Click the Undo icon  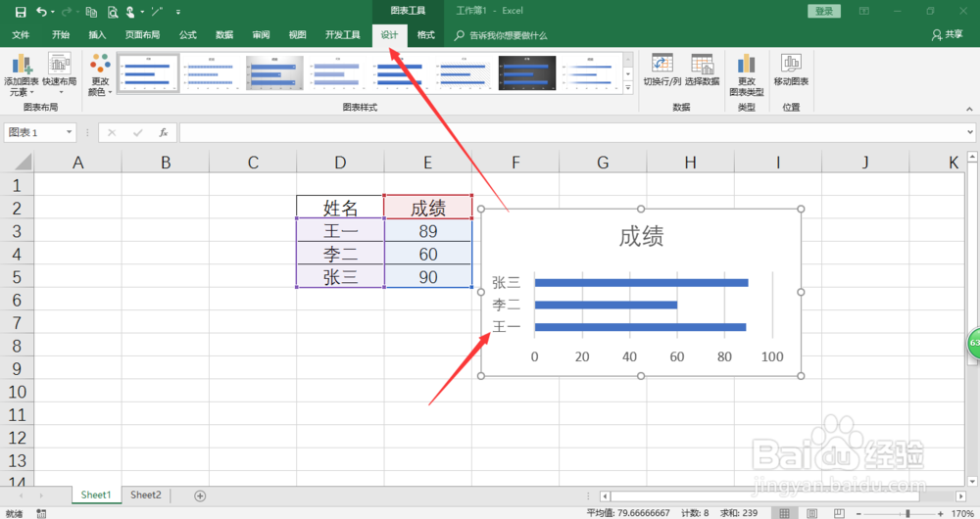41,11
